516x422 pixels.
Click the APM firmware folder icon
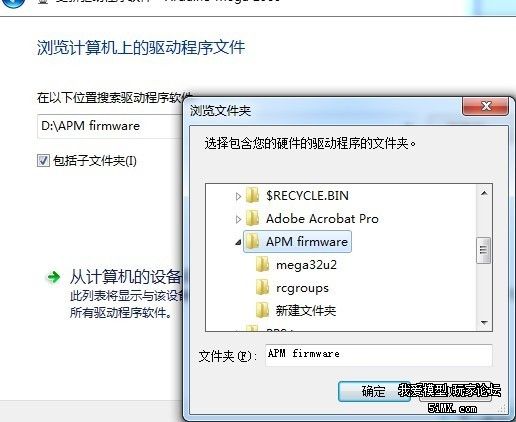pyautogui.click(x=252, y=241)
